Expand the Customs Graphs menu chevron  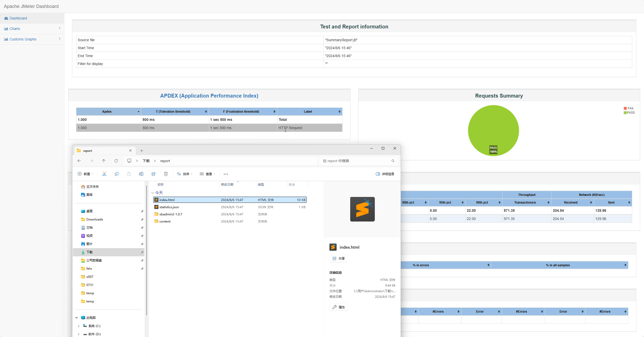tap(60, 39)
